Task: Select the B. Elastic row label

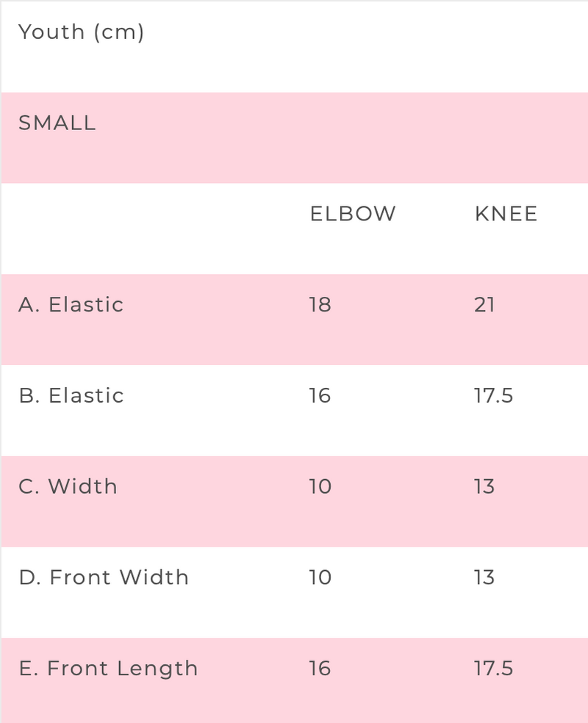Action: click(71, 395)
